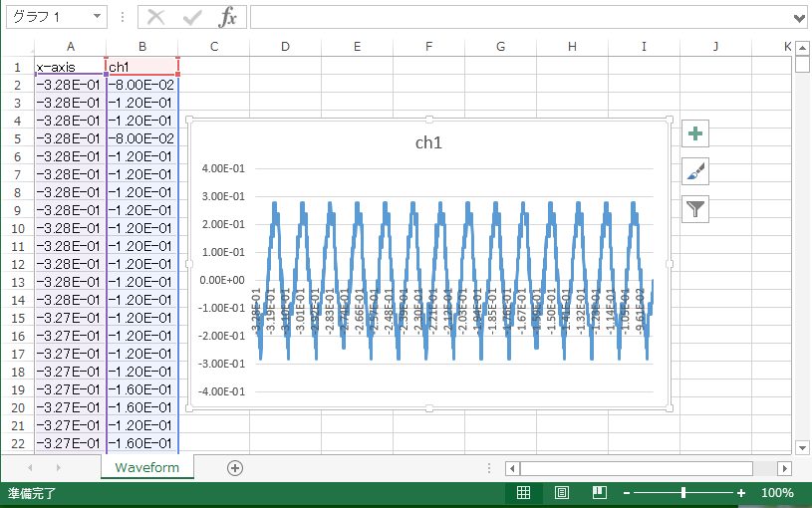This screenshot has width=812, height=508.
Task: Select column J header
Action: pos(715,47)
